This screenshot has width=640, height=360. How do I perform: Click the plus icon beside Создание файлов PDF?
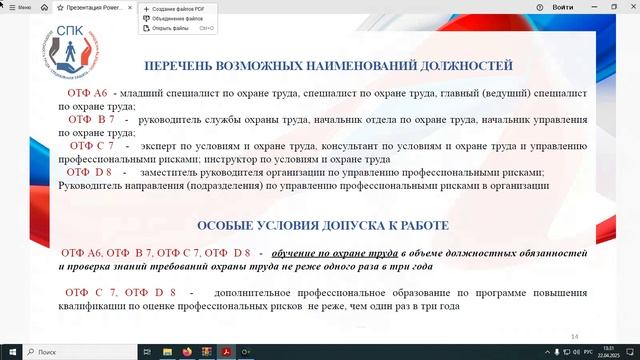coord(146,9)
